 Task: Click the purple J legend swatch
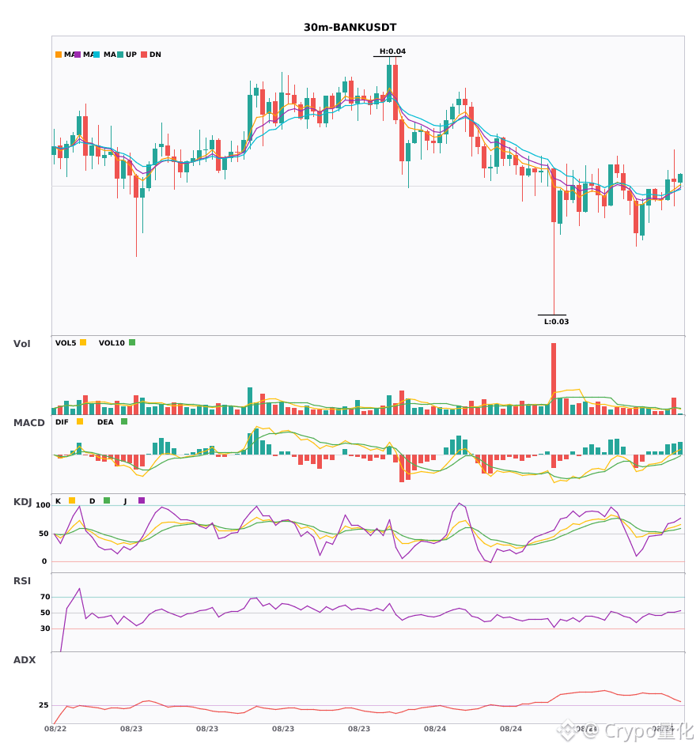coord(142,500)
